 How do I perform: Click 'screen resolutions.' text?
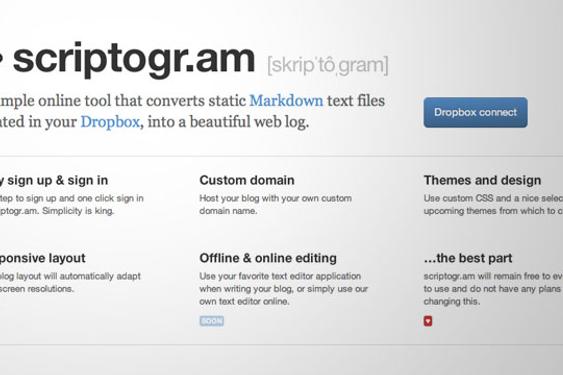[37, 289]
